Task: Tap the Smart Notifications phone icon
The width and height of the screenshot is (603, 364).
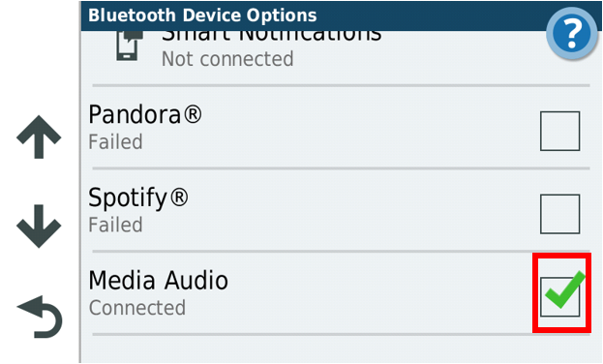Action: click(x=130, y=45)
